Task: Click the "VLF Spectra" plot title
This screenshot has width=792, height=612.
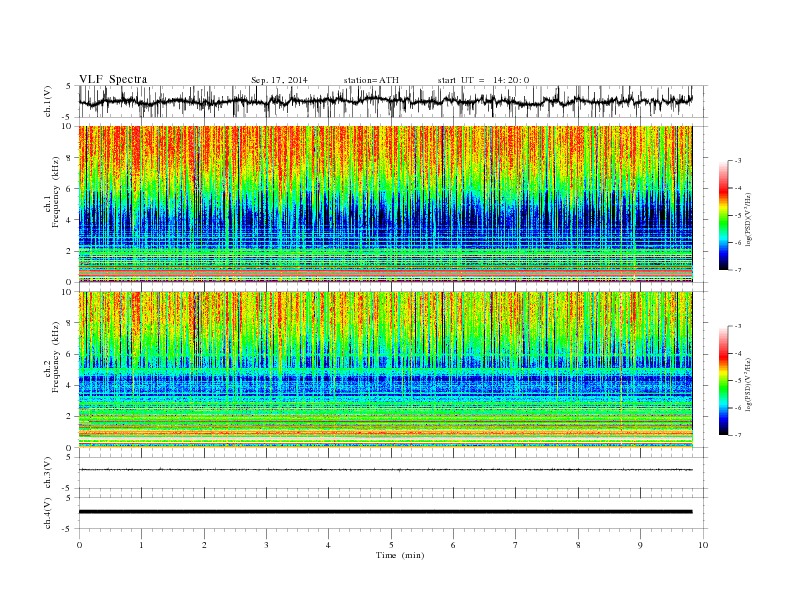Action: pyautogui.click(x=113, y=79)
